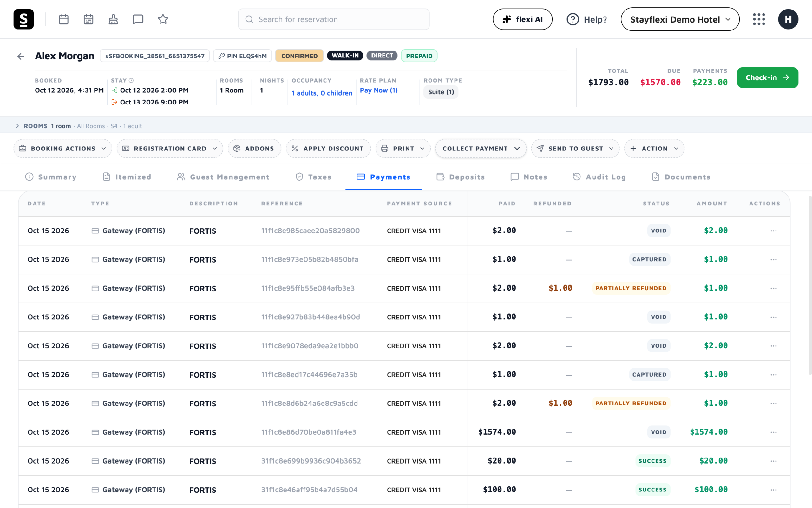The width and height of the screenshot is (812, 508).
Task: Open the first calendar icon in top bar
Action: point(64,19)
